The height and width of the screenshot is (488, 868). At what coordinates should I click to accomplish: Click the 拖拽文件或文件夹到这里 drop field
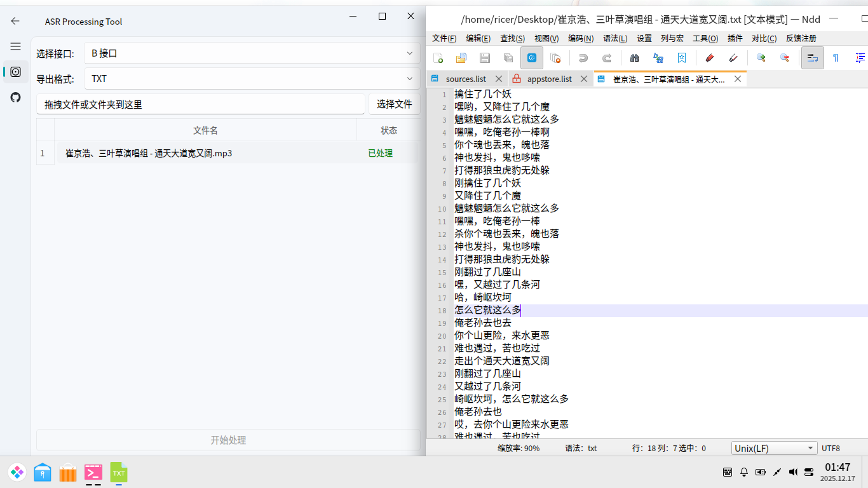201,104
